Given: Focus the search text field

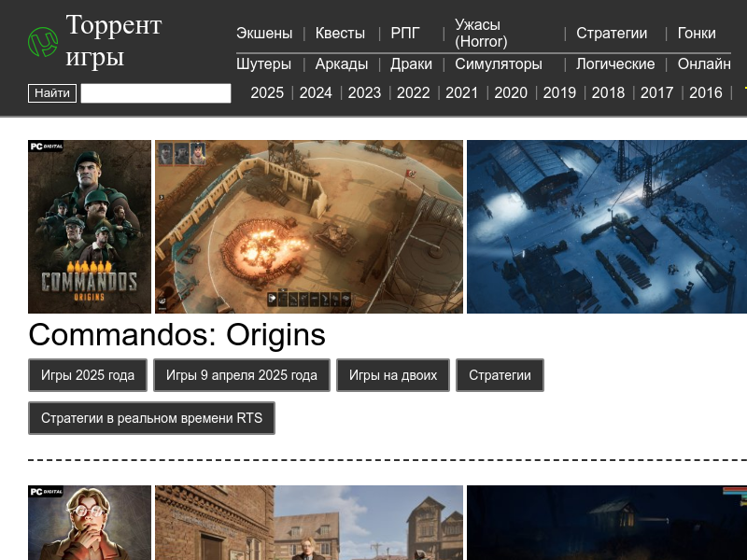Looking at the screenshot, I should click(x=156, y=93).
